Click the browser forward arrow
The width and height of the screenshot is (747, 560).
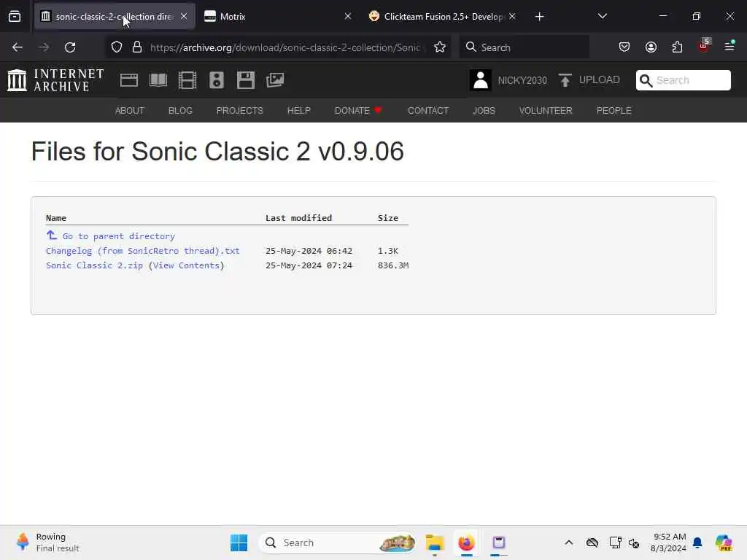point(44,47)
